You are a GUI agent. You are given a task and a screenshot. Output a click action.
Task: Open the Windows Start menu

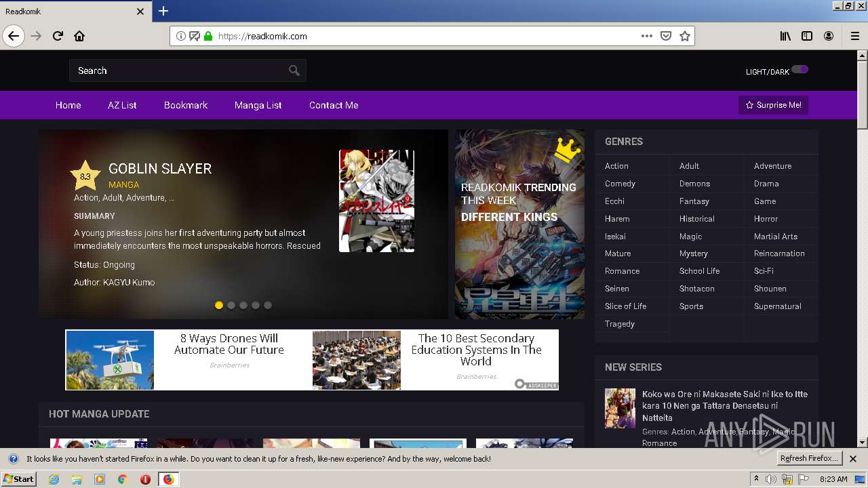pyautogui.click(x=19, y=479)
